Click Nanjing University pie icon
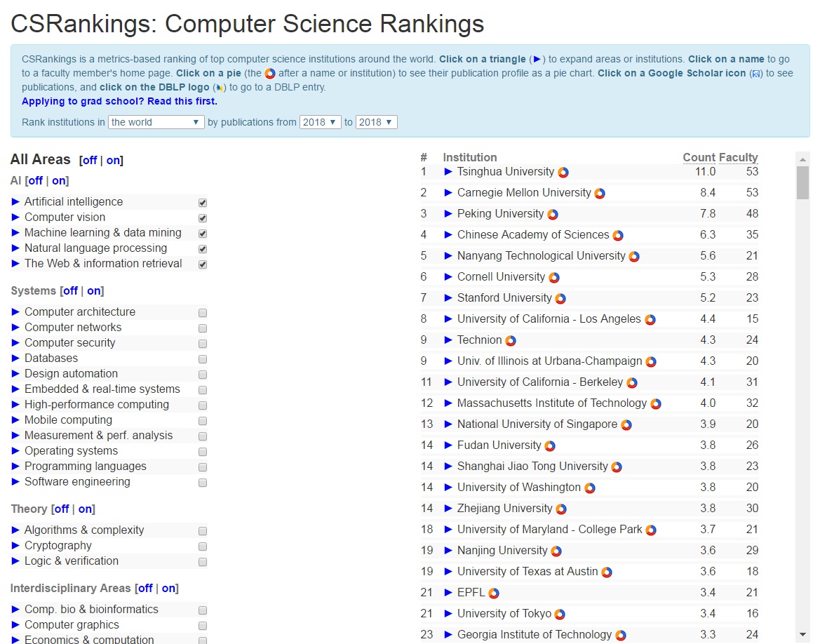The image size is (820, 644). (x=556, y=551)
